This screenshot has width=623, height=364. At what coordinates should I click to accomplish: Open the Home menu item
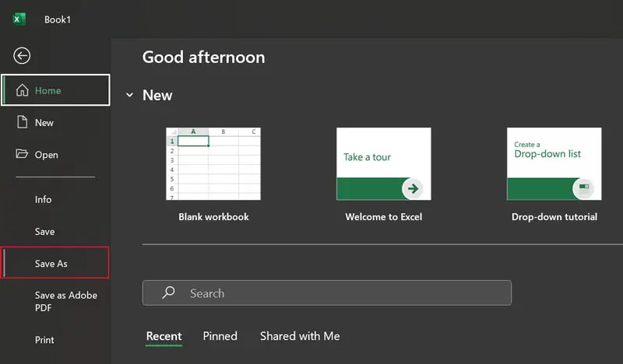point(55,90)
